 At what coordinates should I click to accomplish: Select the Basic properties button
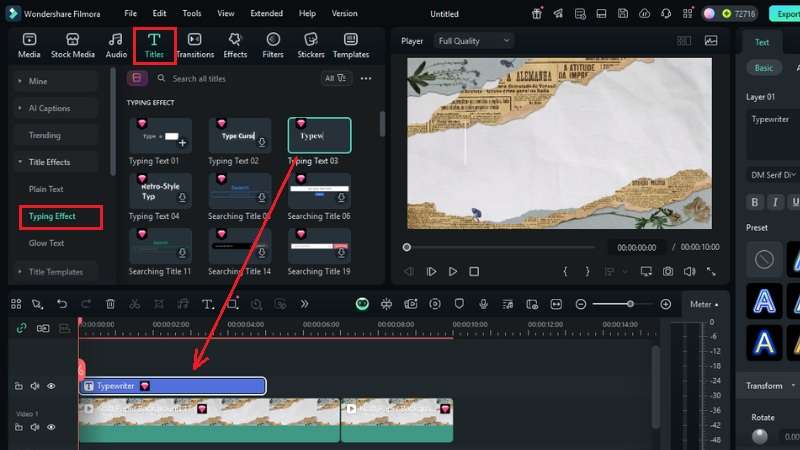coord(764,68)
